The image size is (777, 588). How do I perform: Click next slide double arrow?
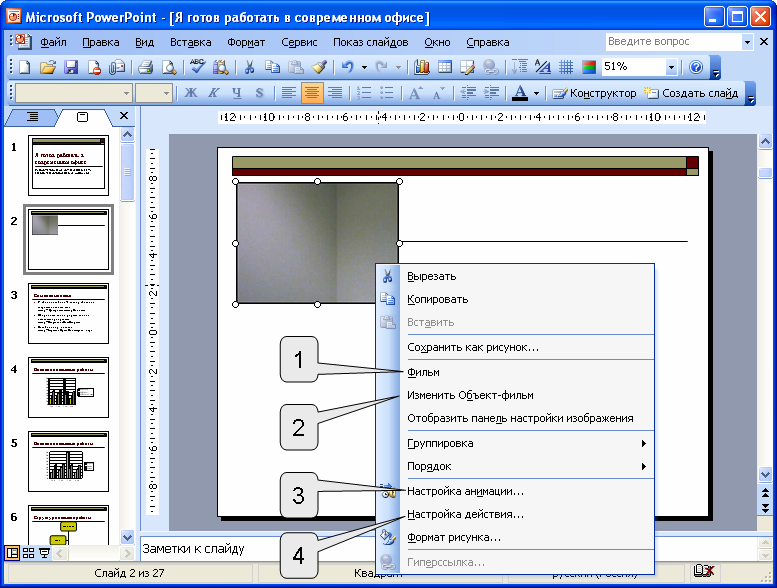765,508
